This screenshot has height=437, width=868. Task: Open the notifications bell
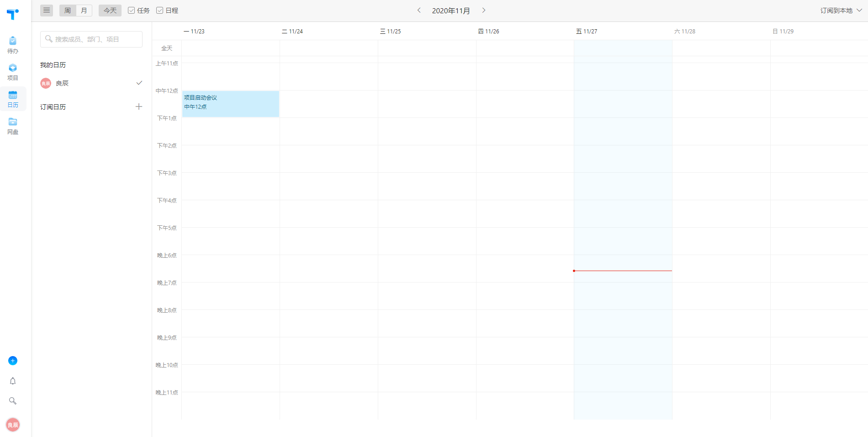point(13,381)
